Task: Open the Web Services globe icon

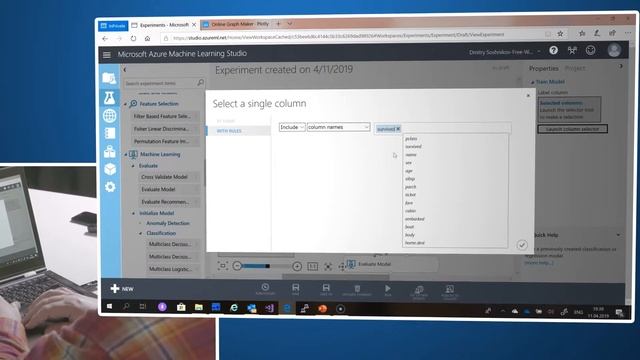Action: tap(109, 116)
